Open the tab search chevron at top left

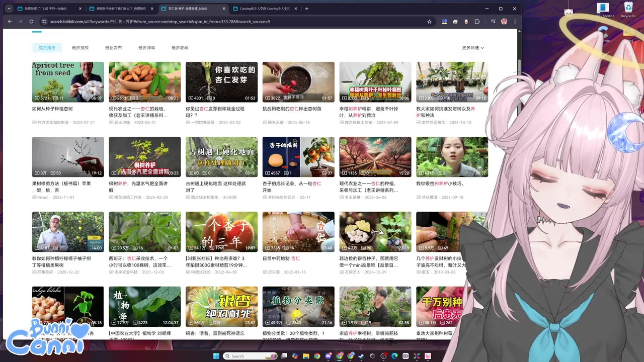point(9,9)
